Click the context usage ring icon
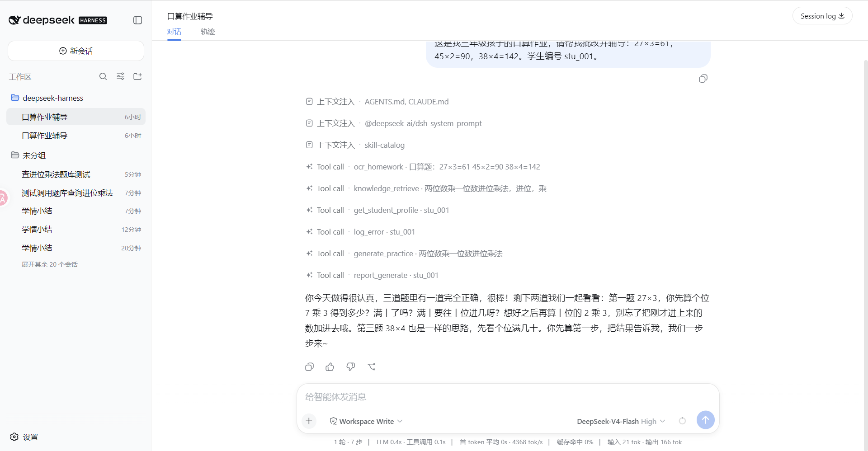Viewport: 868px width, 451px height. point(682,421)
